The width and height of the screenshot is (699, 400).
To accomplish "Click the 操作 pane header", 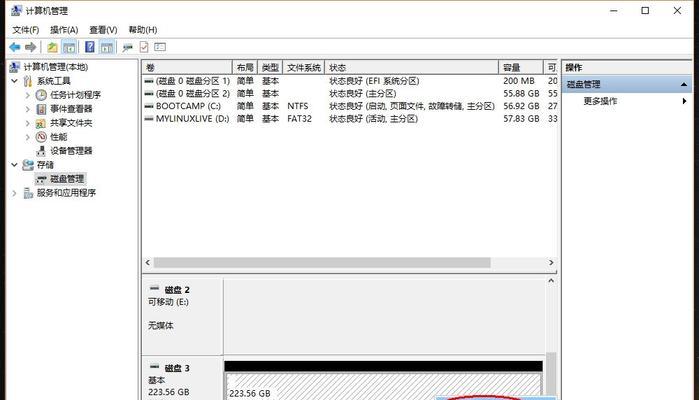I will tap(627, 67).
